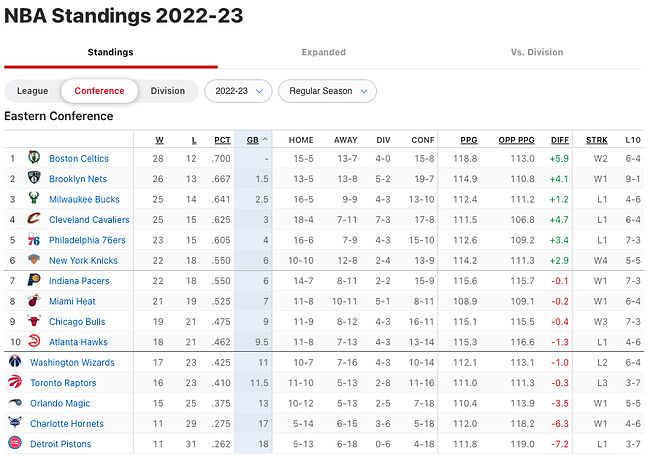Click Nets 9-1 last ten record
The width and height of the screenshot is (650, 456).
coord(633,179)
